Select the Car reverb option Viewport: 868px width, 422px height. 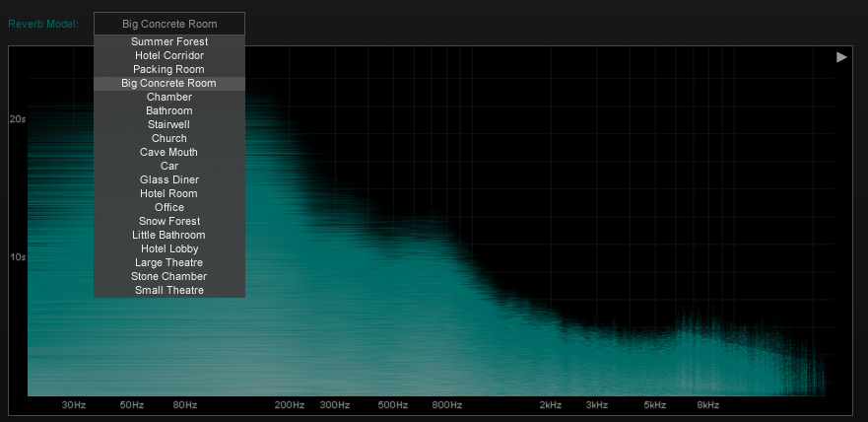pyautogui.click(x=168, y=167)
